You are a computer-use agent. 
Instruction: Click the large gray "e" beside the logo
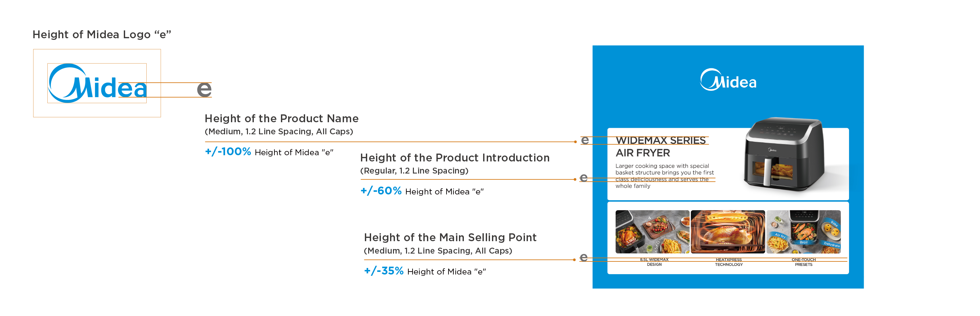pos(204,90)
